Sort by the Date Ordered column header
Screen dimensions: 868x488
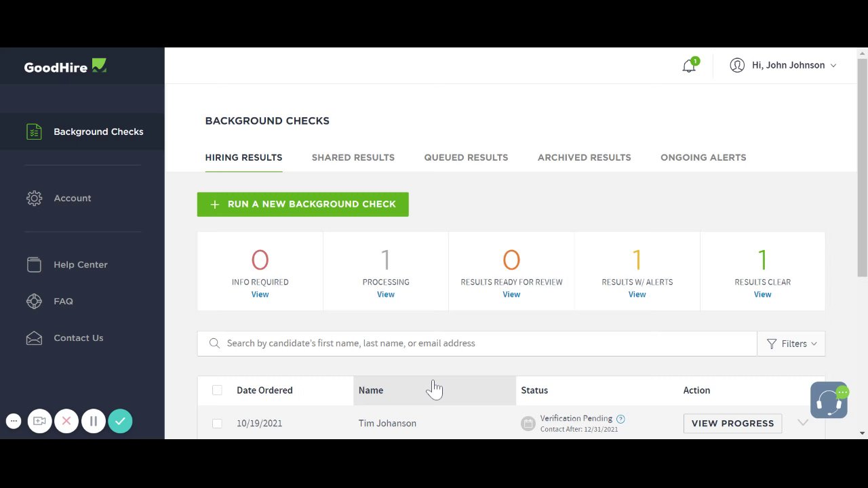pos(264,390)
